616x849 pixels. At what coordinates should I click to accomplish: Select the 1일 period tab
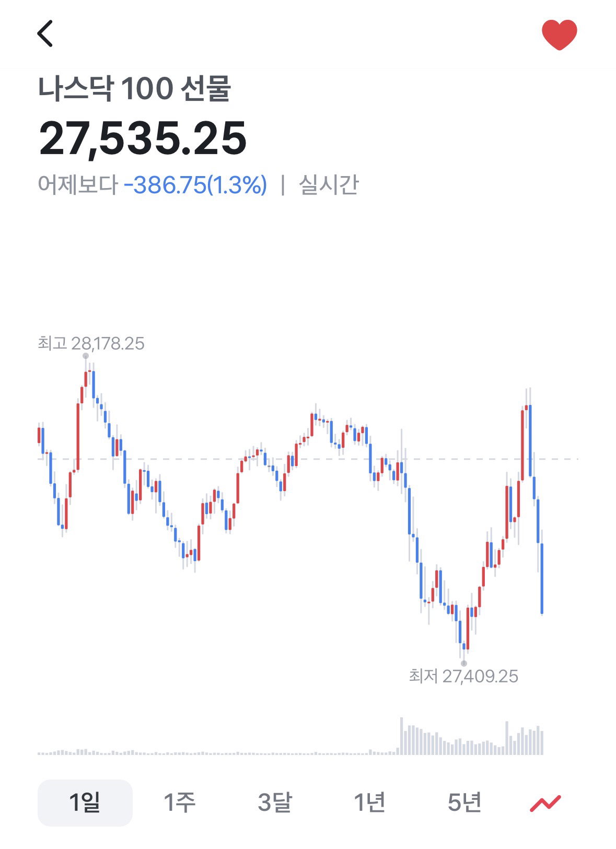[85, 803]
